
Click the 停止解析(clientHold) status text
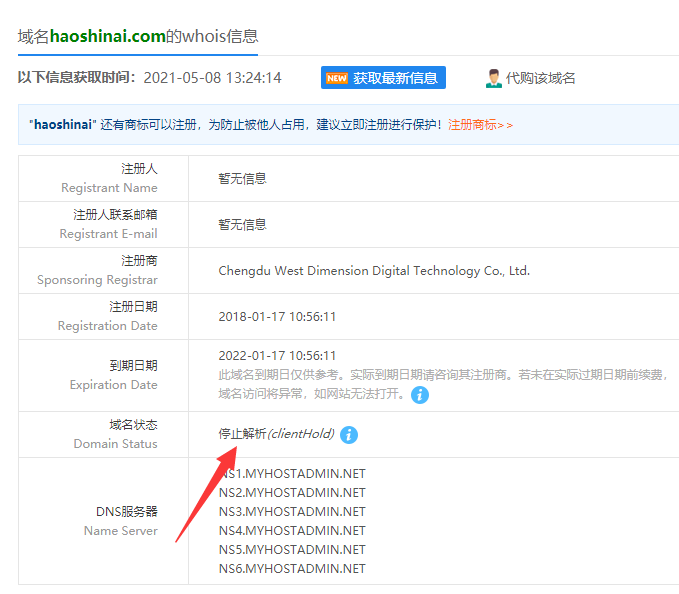276,434
